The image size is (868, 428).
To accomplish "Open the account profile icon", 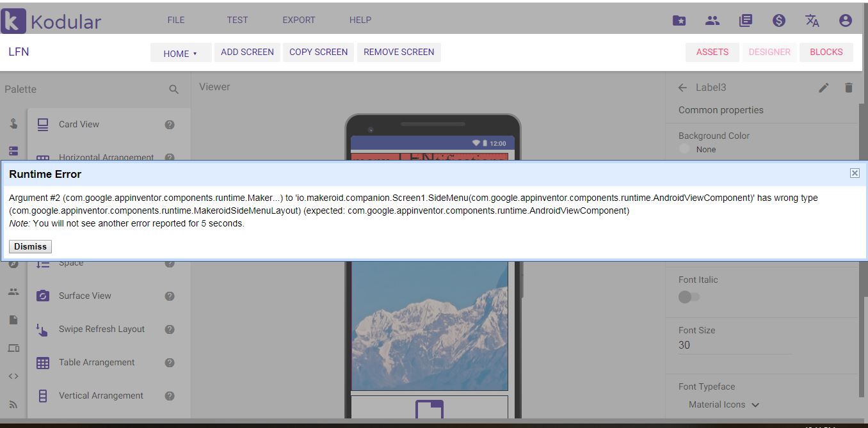I will [845, 20].
